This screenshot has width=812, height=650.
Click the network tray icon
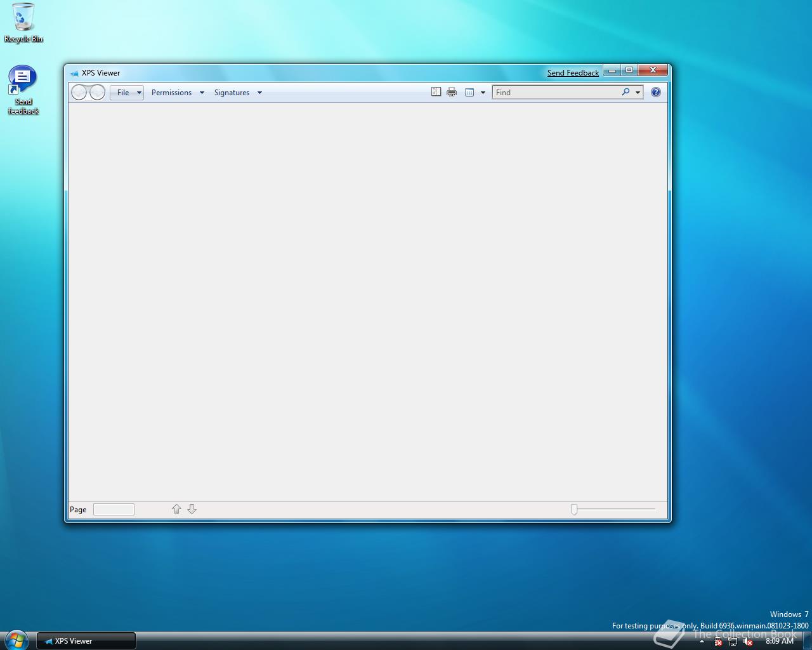coord(733,642)
